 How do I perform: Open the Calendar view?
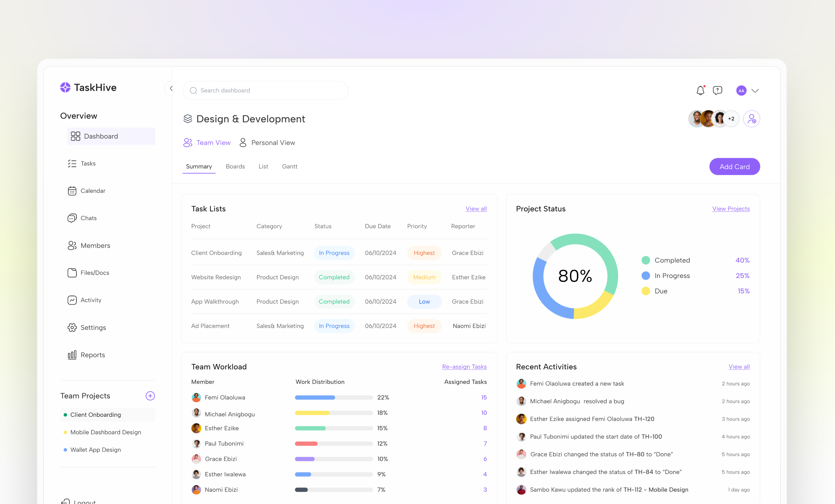pyautogui.click(x=93, y=191)
